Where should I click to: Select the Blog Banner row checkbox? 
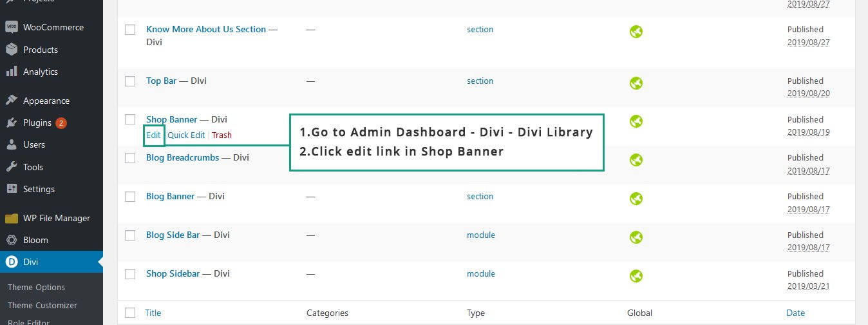130,197
